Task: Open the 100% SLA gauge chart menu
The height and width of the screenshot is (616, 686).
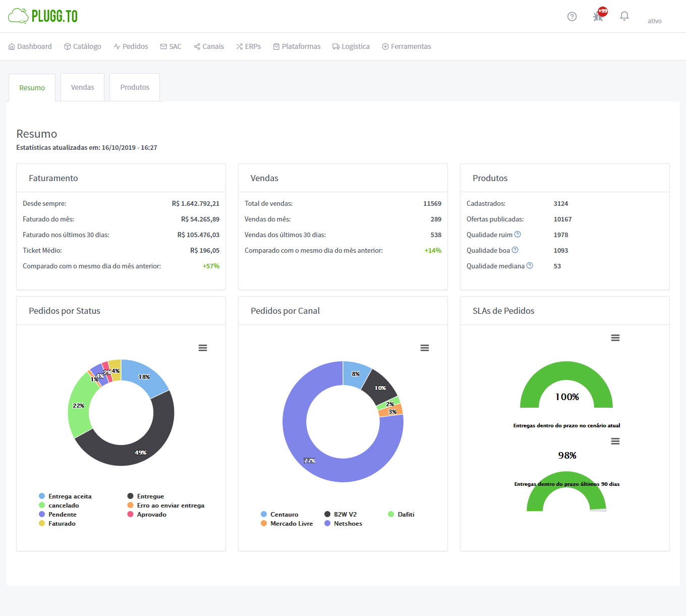Action: (615, 338)
